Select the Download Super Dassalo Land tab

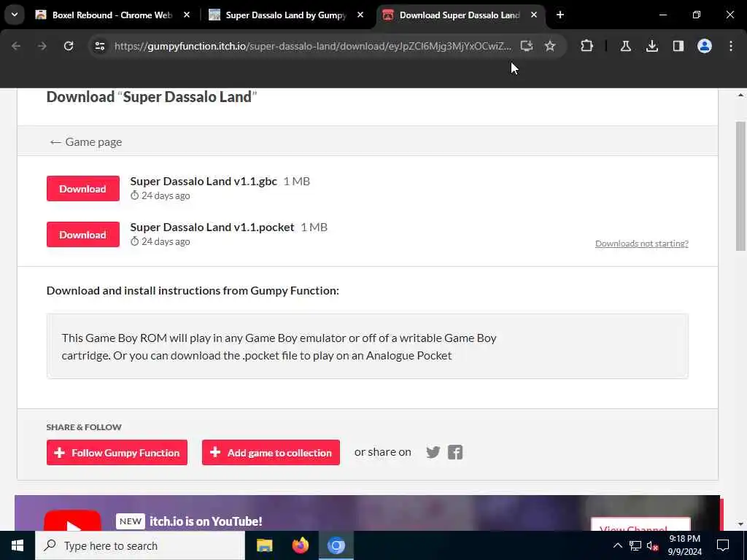(460, 15)
